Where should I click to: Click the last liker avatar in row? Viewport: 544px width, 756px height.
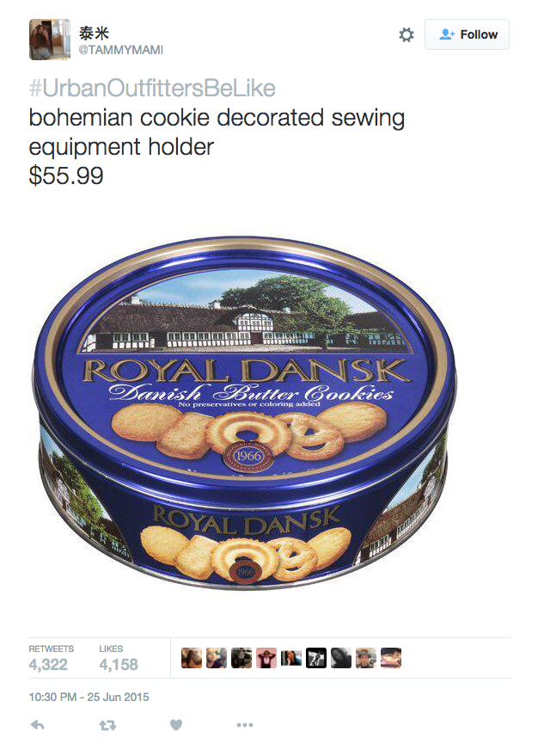tap(391, 658)
